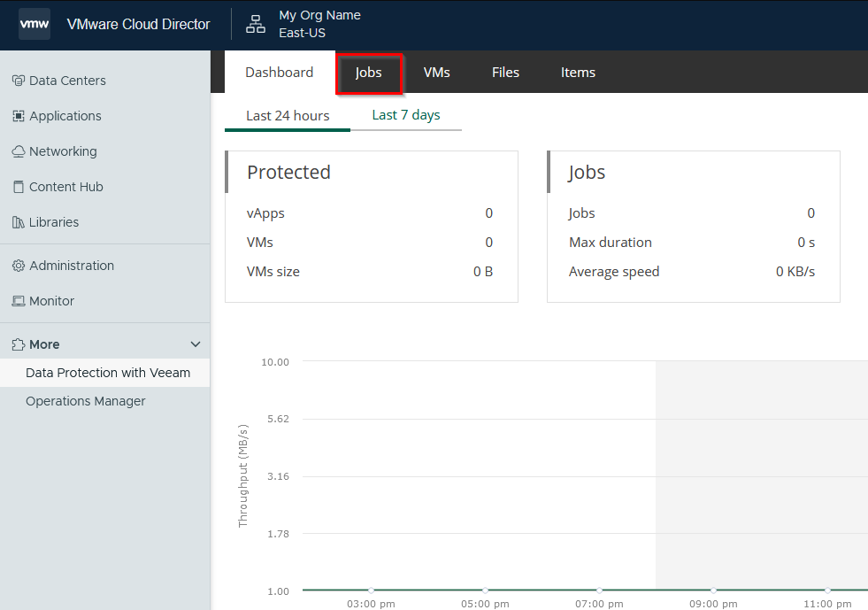This screenshot has width=868, height=610.
Task: Open the Items tab
Action: [x=578, y=73]
